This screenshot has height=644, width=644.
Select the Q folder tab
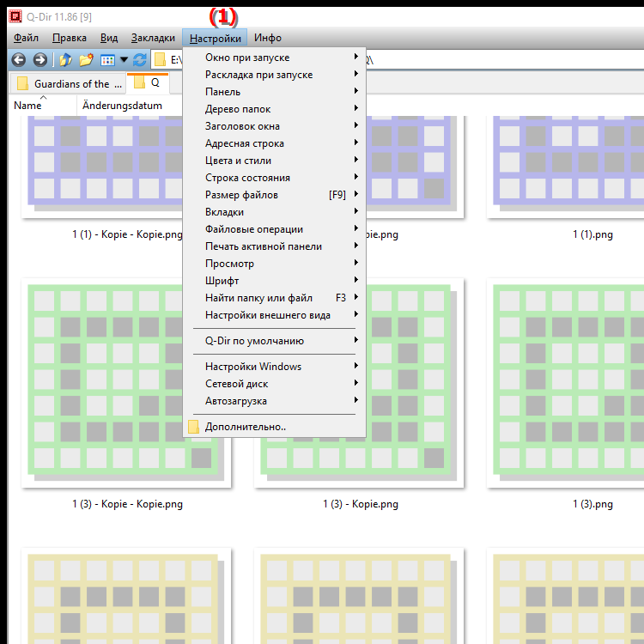148,83
